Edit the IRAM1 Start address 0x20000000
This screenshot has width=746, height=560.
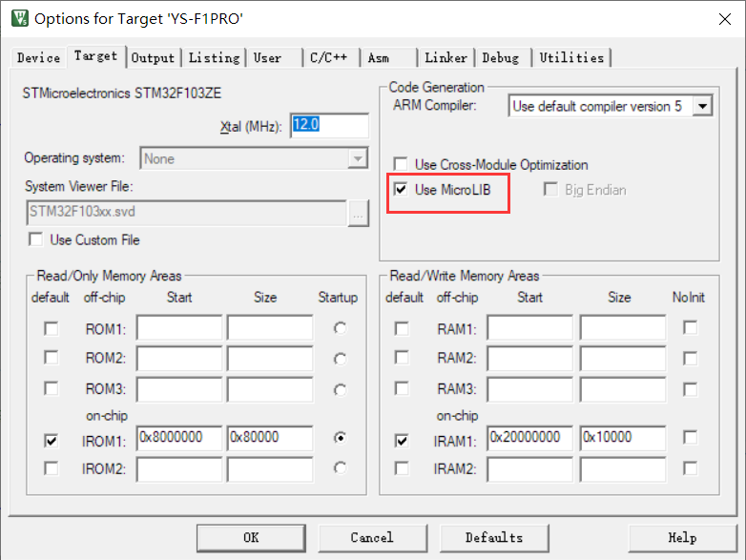coord(530,438)
